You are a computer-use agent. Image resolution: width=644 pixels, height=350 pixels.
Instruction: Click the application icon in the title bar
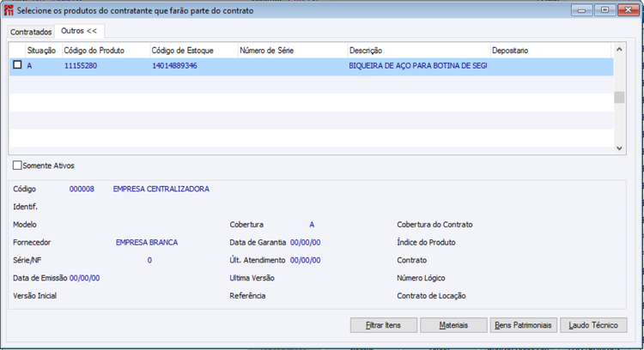9,10
